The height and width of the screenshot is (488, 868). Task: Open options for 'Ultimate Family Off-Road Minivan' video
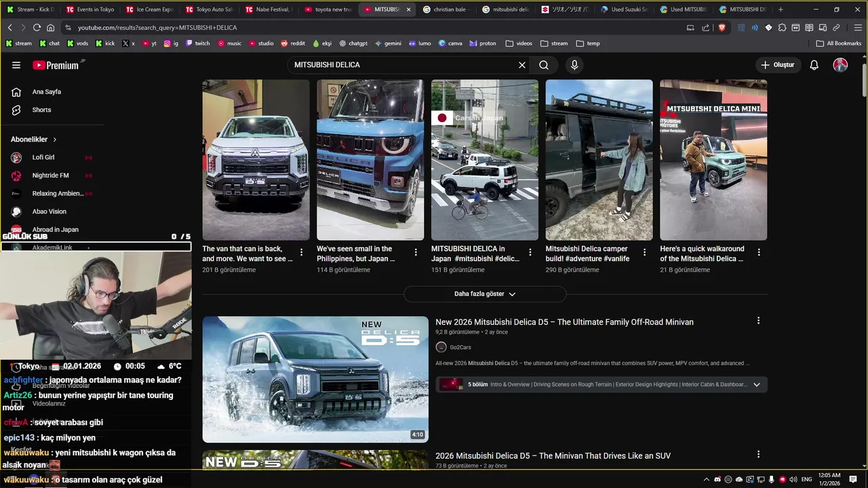(x=758, y=321)
